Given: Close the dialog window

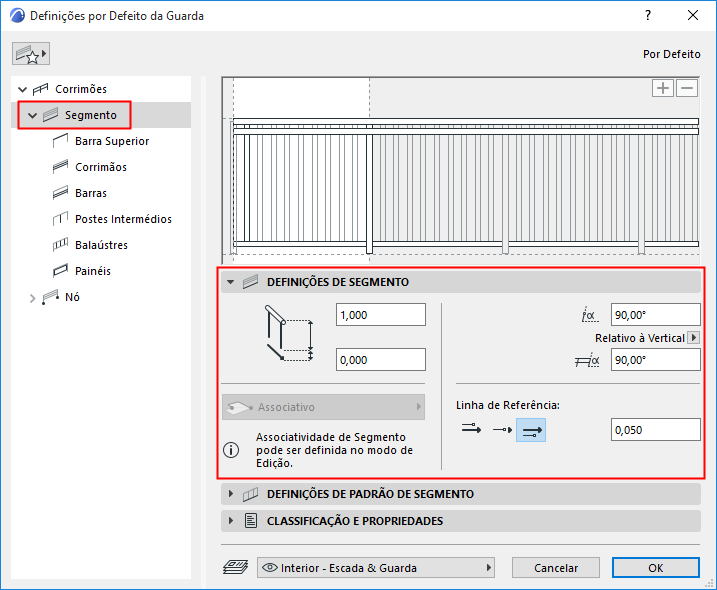Looking at the screenshot, I should [x=693, y=16].
